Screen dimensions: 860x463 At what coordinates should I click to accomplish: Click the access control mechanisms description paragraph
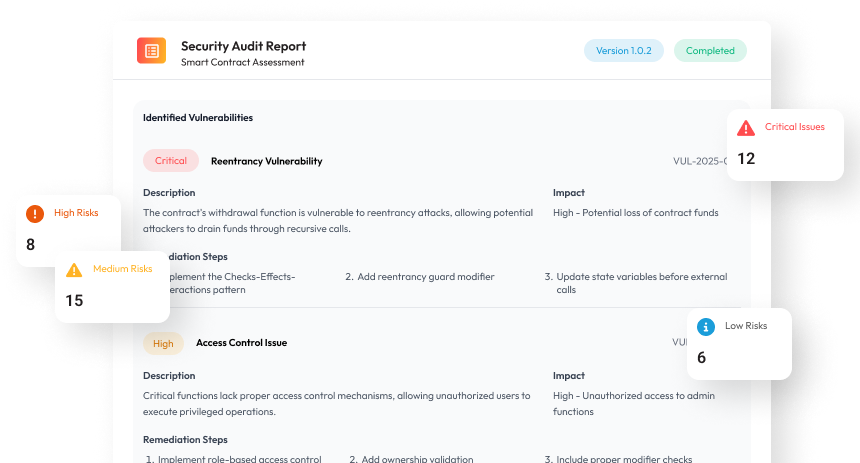(x=336, y=404)
